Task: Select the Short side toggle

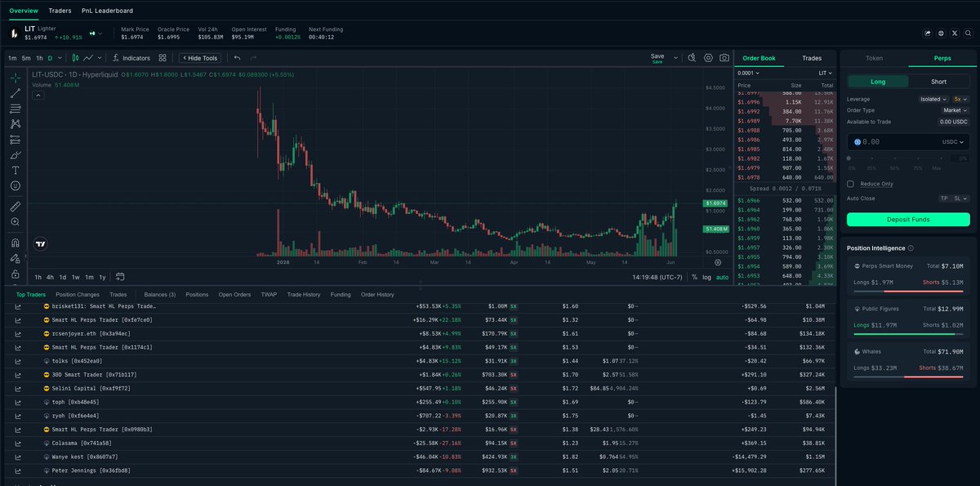Action: click(939, 82)
